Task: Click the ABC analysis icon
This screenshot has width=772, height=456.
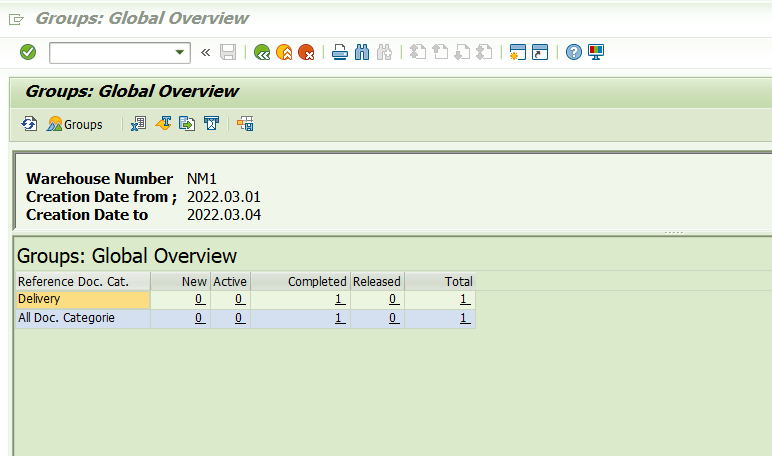Action: [x=211, y=124]
